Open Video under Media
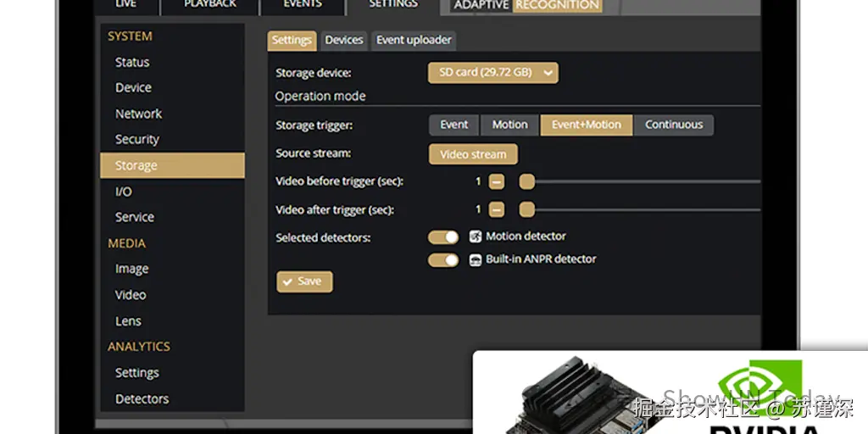 pyautogui.click(x=131, y=294)
